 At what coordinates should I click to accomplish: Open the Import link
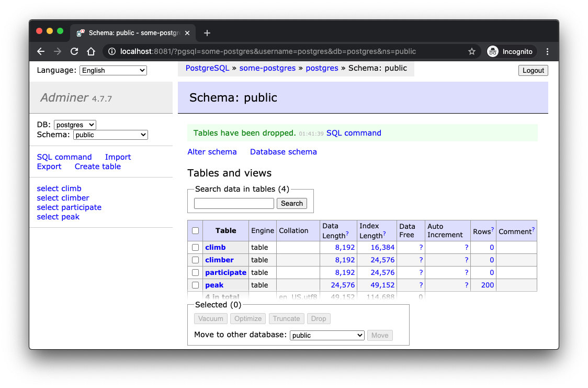click(118, 157)
